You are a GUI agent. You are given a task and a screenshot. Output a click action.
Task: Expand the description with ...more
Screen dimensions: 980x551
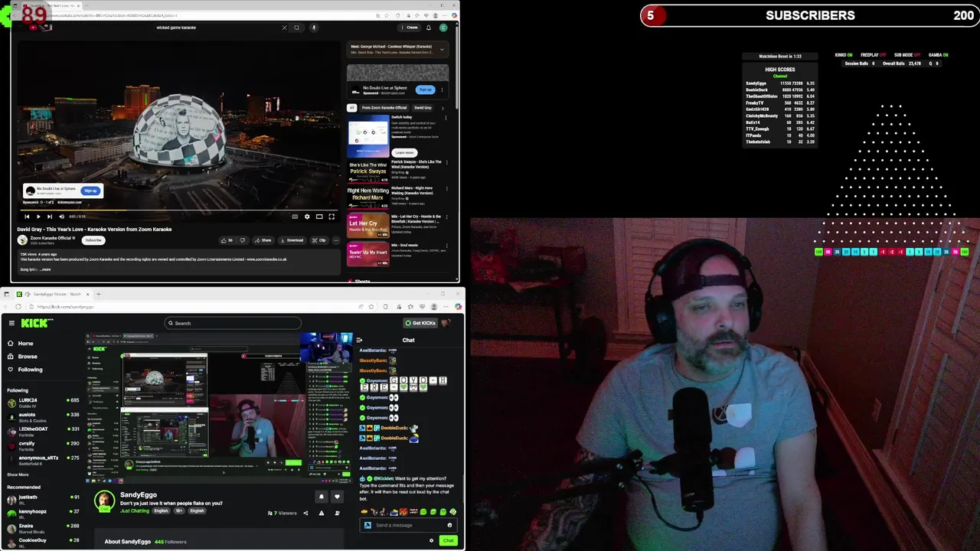tap(44, 269)
